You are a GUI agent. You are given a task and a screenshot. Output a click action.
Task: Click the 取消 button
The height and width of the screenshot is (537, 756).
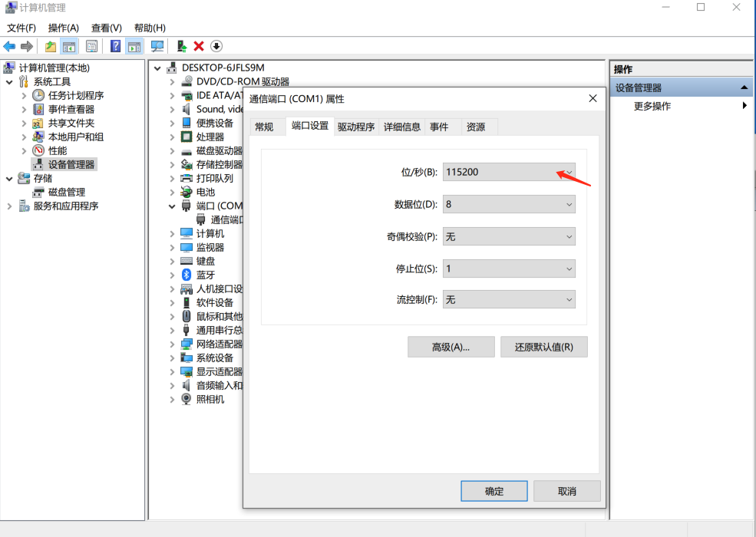567,491
